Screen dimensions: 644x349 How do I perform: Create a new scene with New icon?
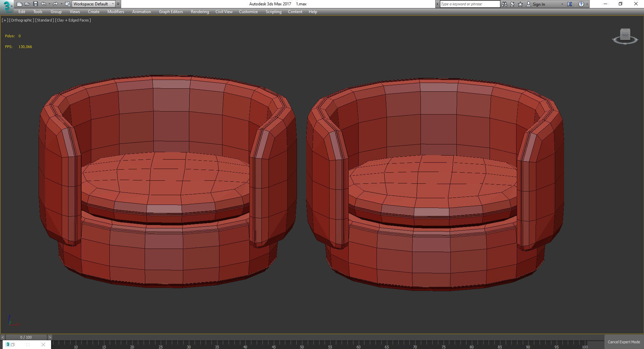pos(19,4)
